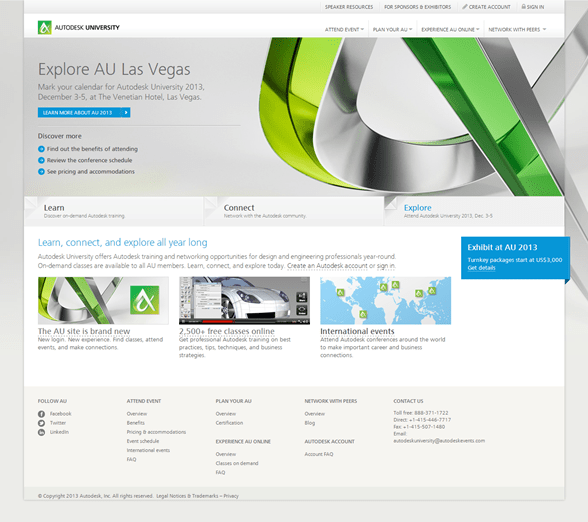Image resolution: width=588 pixels, height=522 pixels.
Task: Expand the Network With Peers dropdown menu
Action: coord(517,29)
